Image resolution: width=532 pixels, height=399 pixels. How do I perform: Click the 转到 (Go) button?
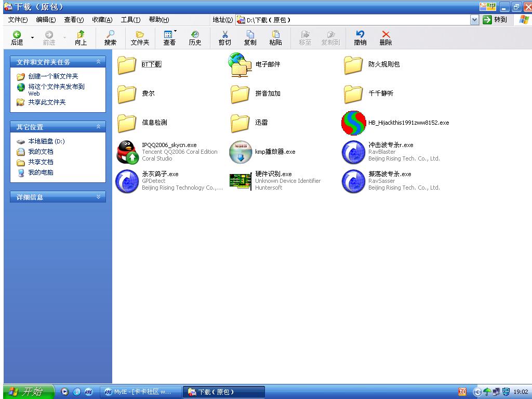pyautogui.click(x=495, y=20)
